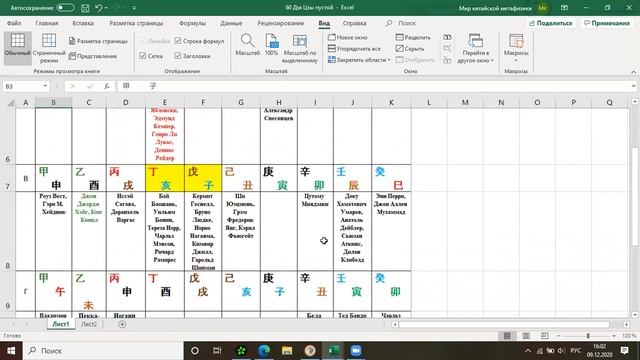Screen dimensions: 640x360
Task: Expand the Макросы dropdown arrow
Action: click(516, 60)
